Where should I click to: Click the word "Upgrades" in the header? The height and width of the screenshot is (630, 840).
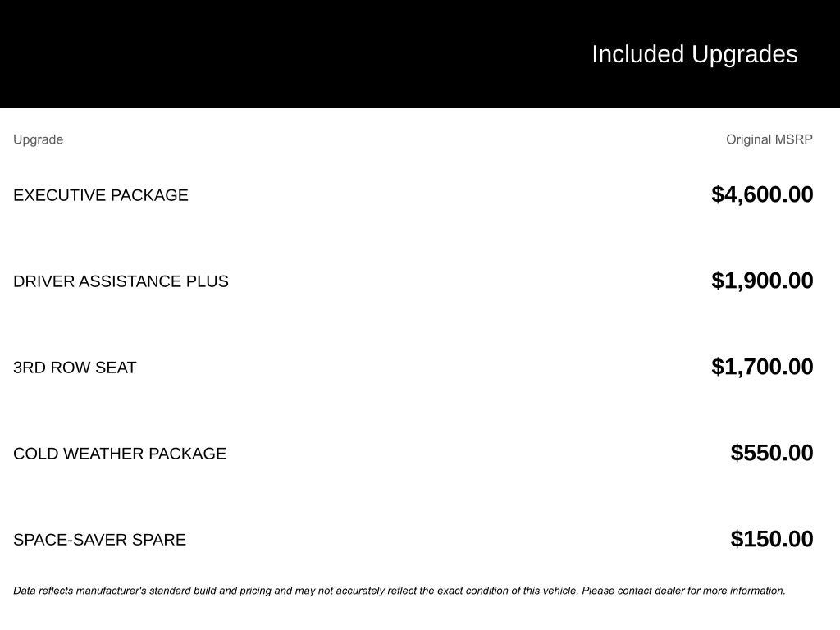tap(745, 54)
